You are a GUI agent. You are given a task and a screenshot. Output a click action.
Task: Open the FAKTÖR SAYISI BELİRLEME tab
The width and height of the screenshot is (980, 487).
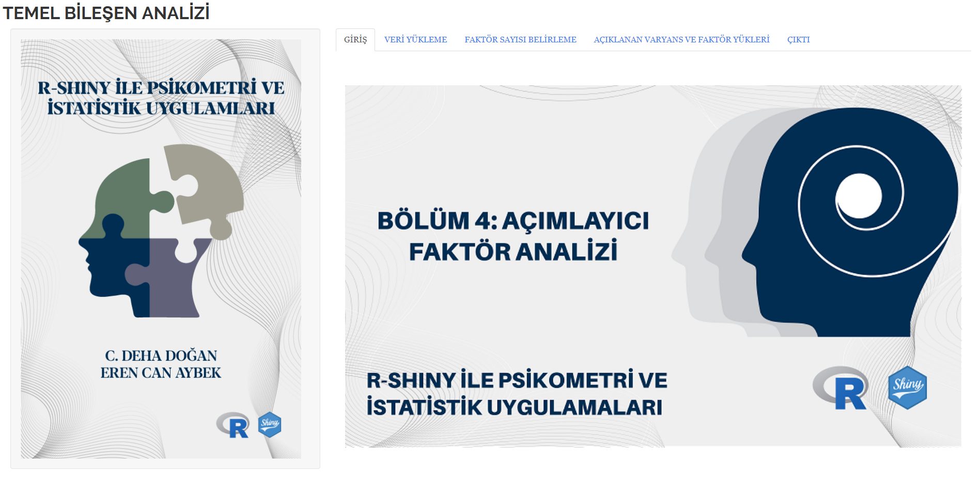(520, 40)
